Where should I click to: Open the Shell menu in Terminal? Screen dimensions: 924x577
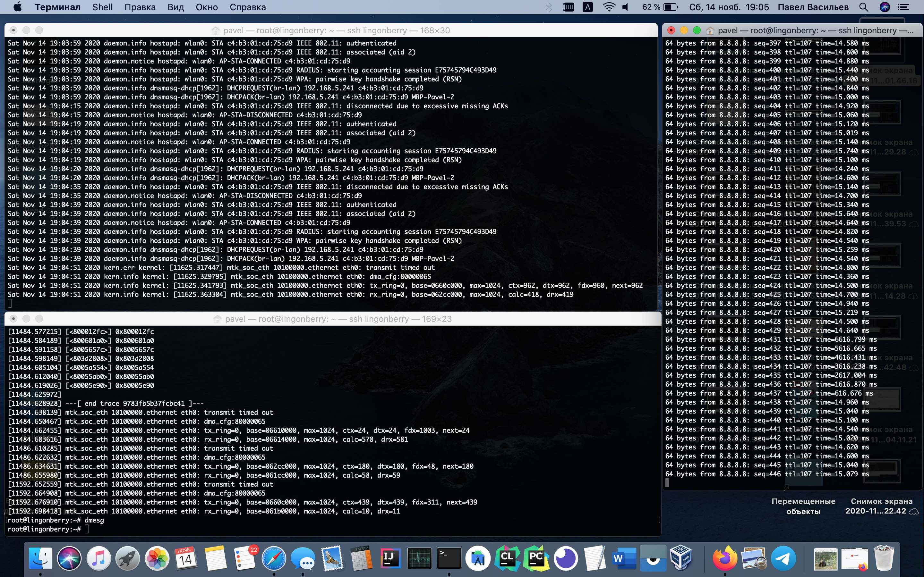tap(102, 7)
